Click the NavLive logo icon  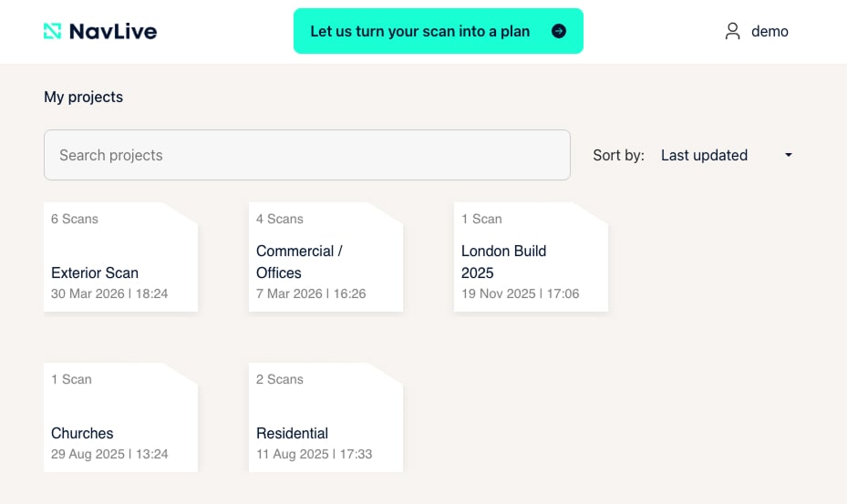(53, 31)
